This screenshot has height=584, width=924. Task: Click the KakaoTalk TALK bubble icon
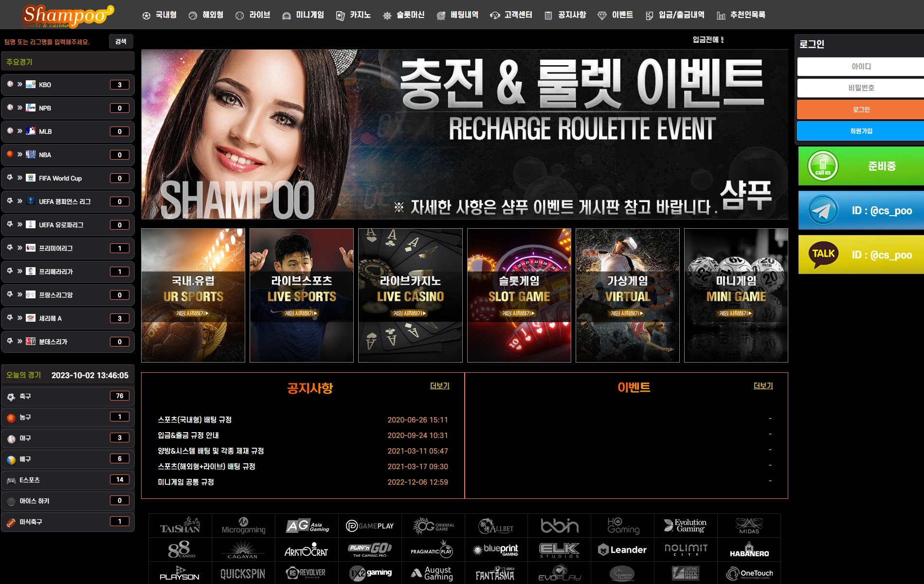tap(823, 255)
